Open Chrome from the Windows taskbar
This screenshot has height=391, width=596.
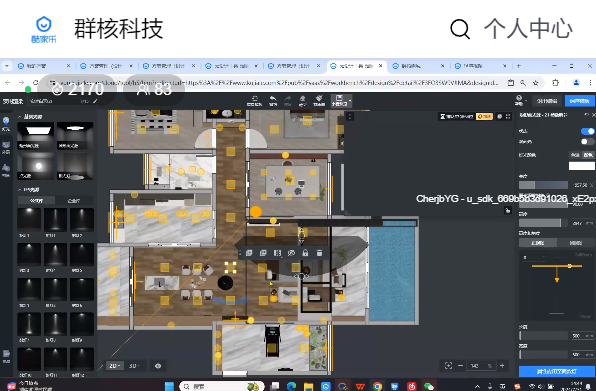[x=377, y=386]
